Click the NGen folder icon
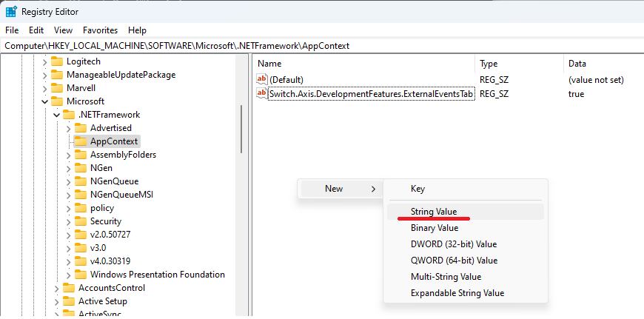 pyautogui.click(x=81, y=168)
